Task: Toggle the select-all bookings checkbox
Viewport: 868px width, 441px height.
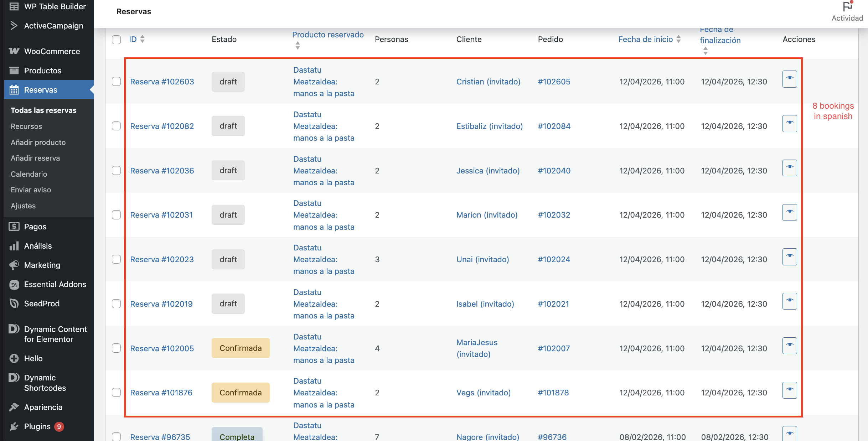Action: [116, 40]
